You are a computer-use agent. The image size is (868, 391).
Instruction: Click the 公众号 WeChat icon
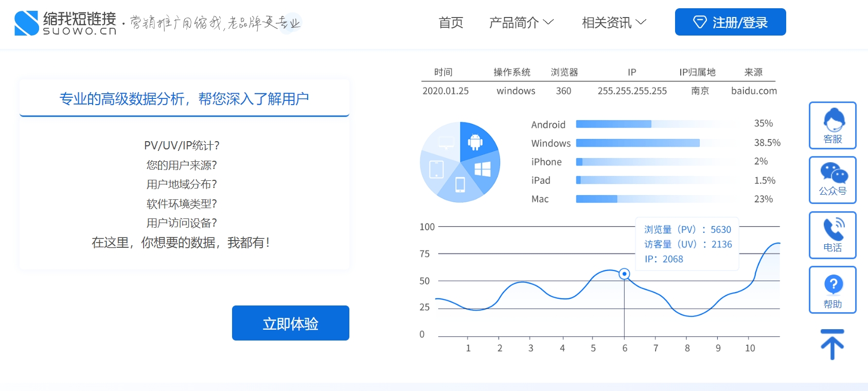(x=832, y=180)
